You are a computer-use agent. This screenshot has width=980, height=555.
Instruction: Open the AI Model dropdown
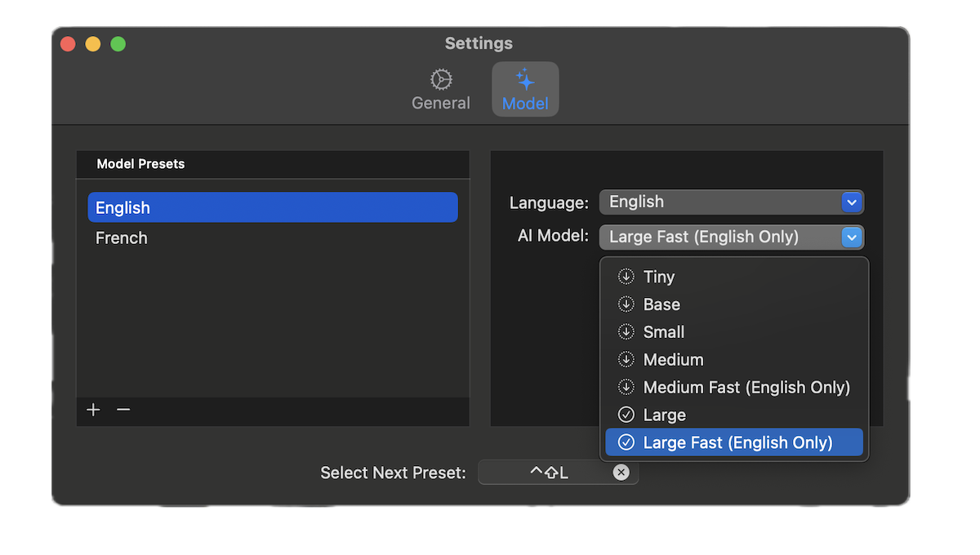tap(732, 237)
